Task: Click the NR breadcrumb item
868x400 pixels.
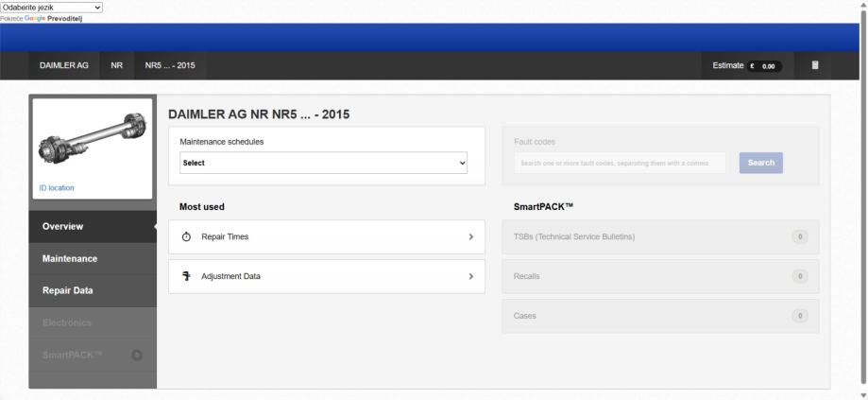Action: tap(117, 65)
